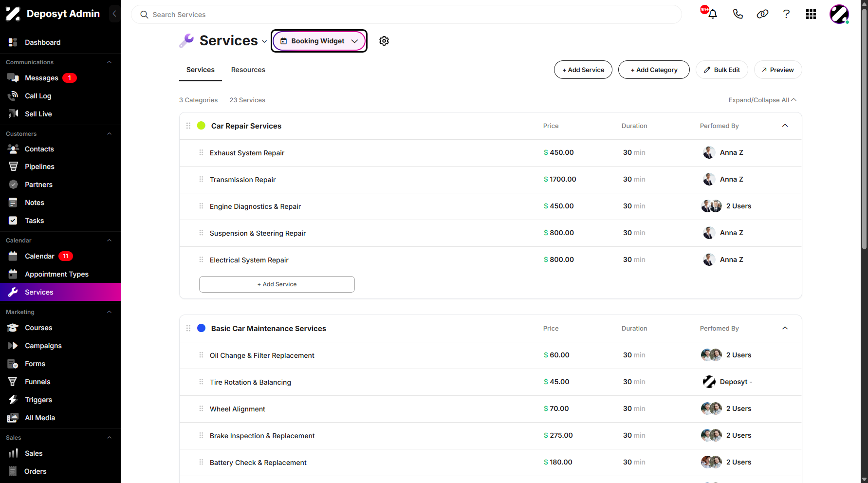Click + Add Service under Car Repair Services
Screen dimensions: 868x483
point(277,284)
